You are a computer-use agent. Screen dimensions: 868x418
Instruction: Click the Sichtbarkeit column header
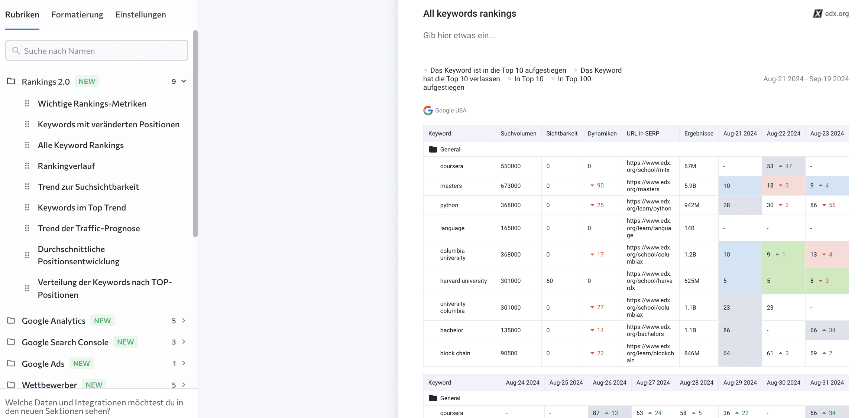click(x=562, y=133)
